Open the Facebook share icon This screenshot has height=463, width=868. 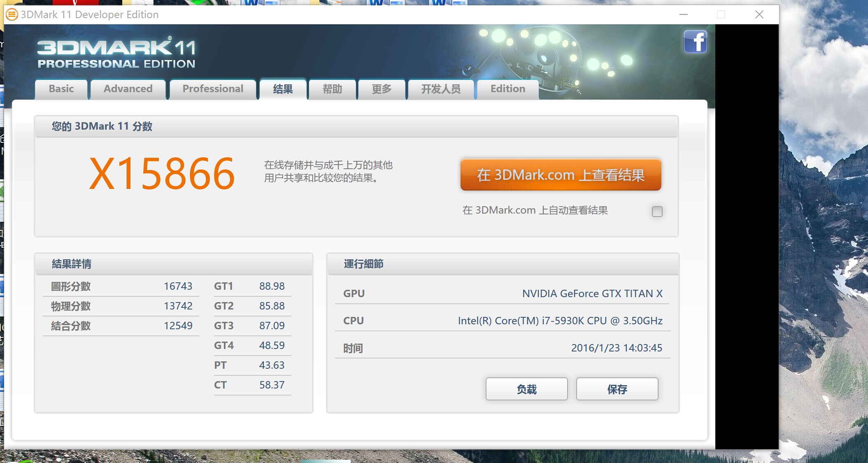point(695,42)
